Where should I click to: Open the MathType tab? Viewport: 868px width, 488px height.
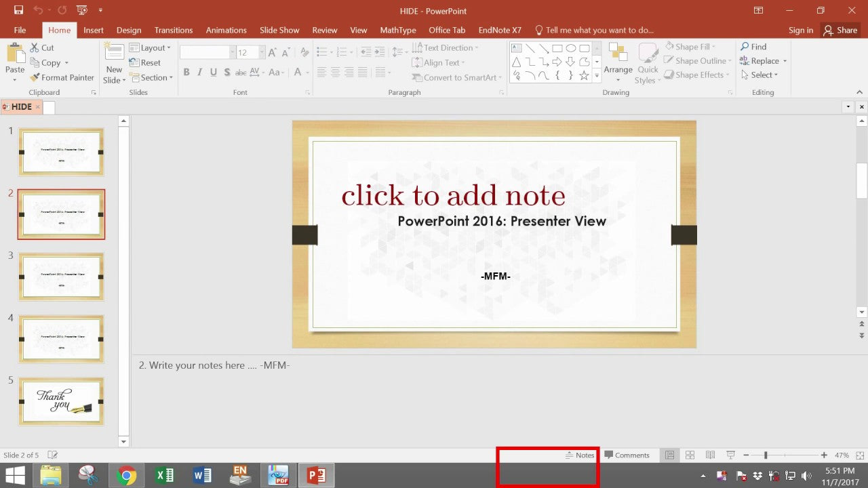(x=398, y=30)
